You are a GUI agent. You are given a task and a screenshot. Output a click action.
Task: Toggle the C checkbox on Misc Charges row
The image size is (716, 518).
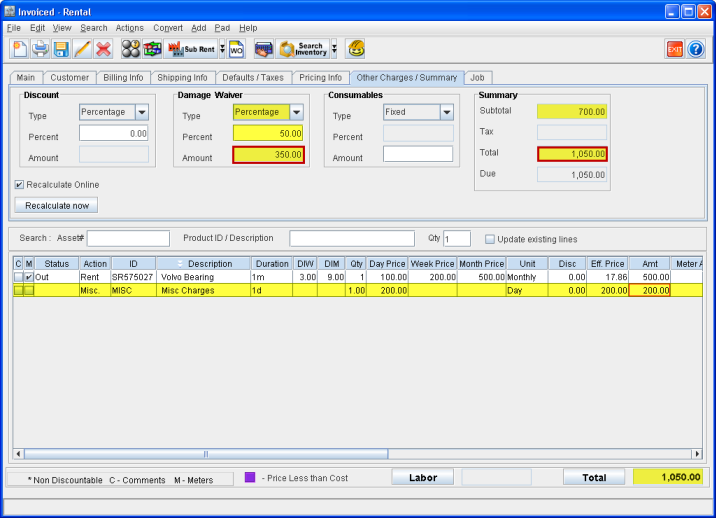[18, 291]
